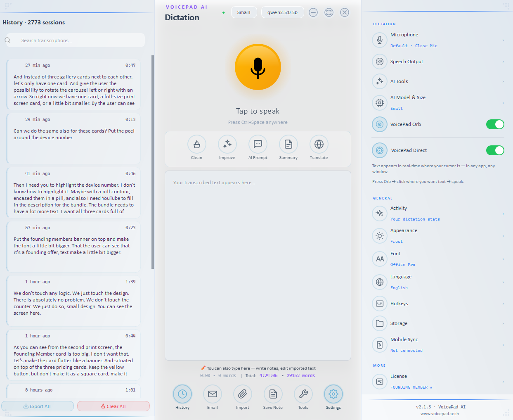Click the Appearance sun icon

click(x=380, y=236)
